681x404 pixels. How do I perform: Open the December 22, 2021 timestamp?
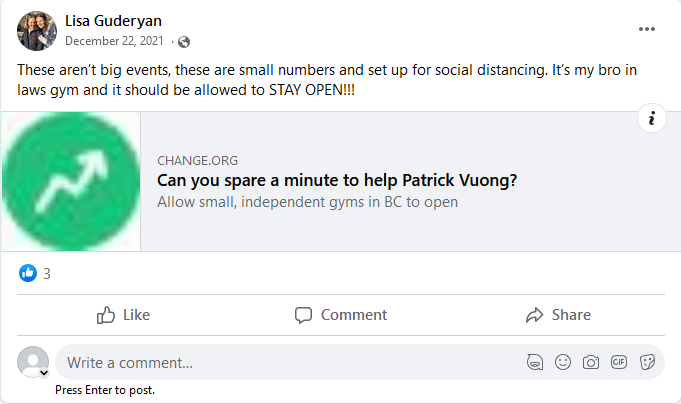pyautogui.click(x=115, y=41)
